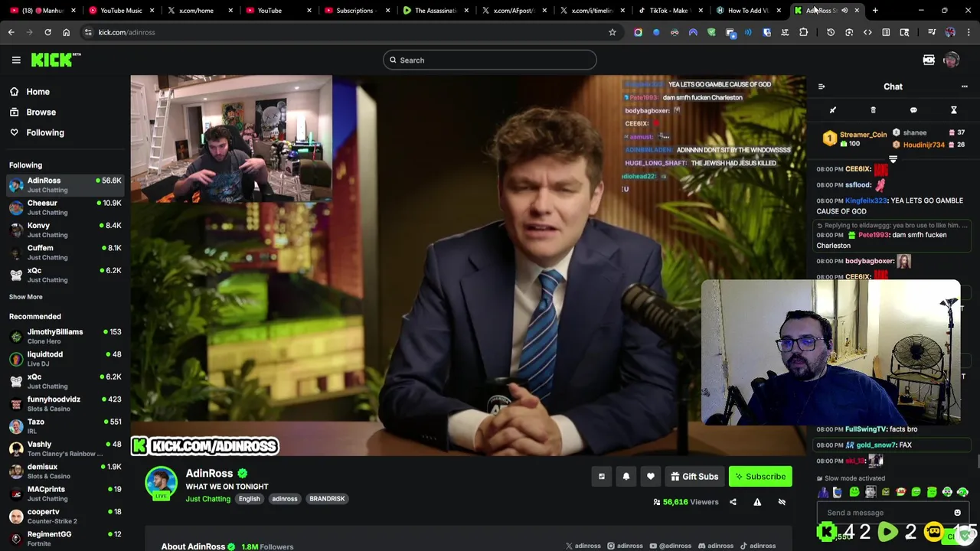Expand followed channels with Show more

[x=26, y=297]
